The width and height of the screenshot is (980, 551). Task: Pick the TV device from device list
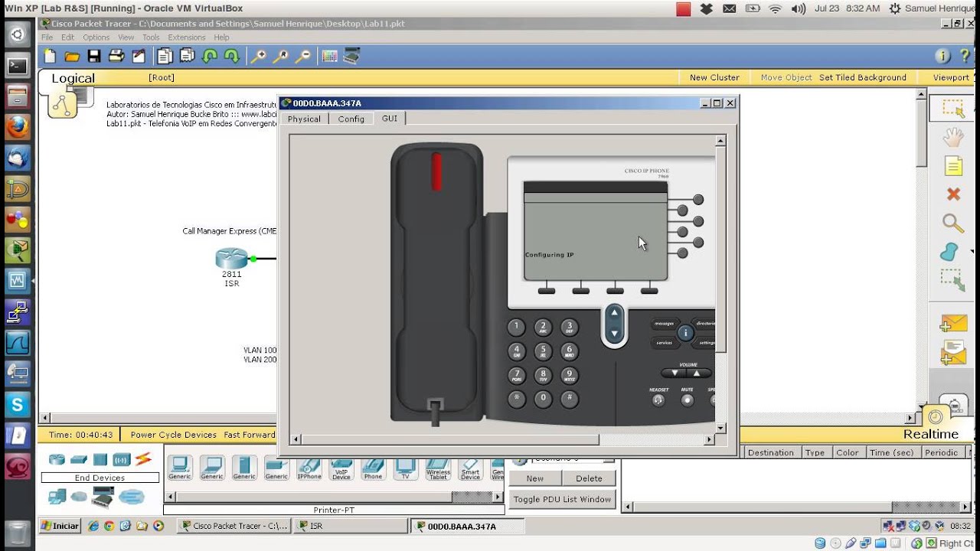tap(406, 468)
